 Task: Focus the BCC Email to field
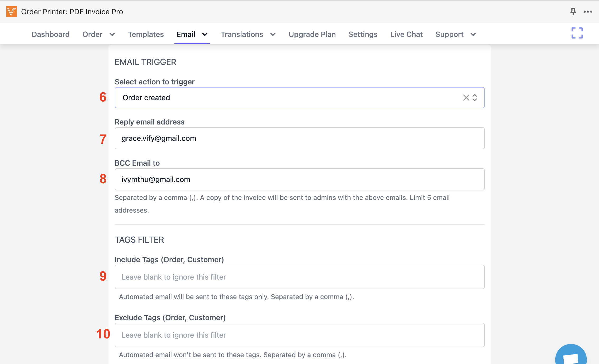coord(299,179)
